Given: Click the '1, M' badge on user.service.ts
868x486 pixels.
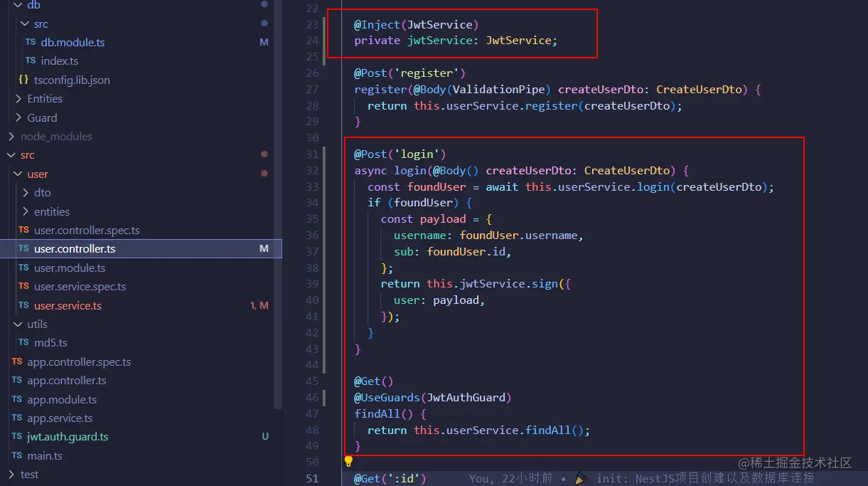Looking at the screenshot, I should [x=259, y=306].
